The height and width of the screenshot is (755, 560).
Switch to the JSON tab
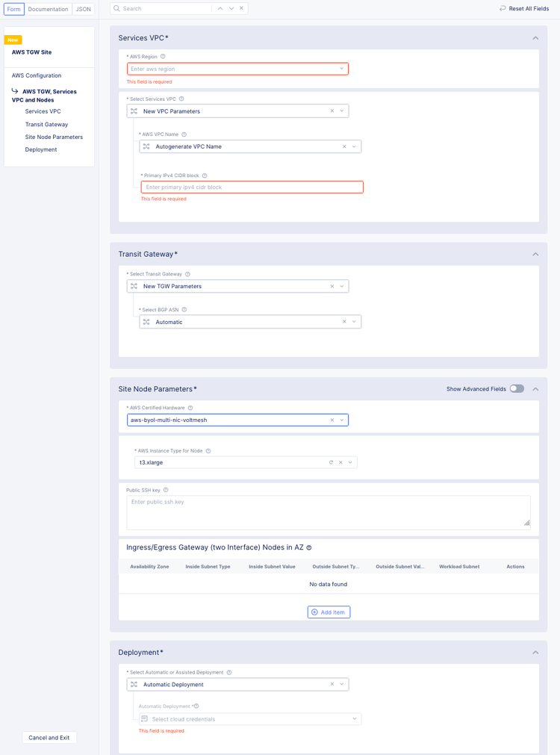(x=84, y=9)
